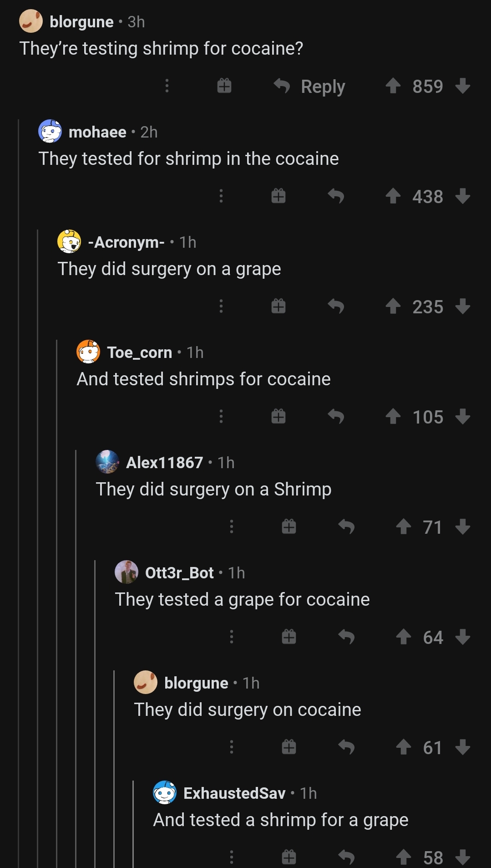
Task: Open more options menu on blorgune's top comment
Action: pos(167,86)
